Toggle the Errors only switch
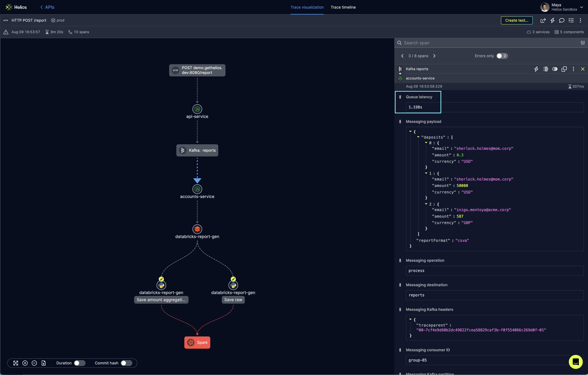588x375 pixels. [502, 56]
